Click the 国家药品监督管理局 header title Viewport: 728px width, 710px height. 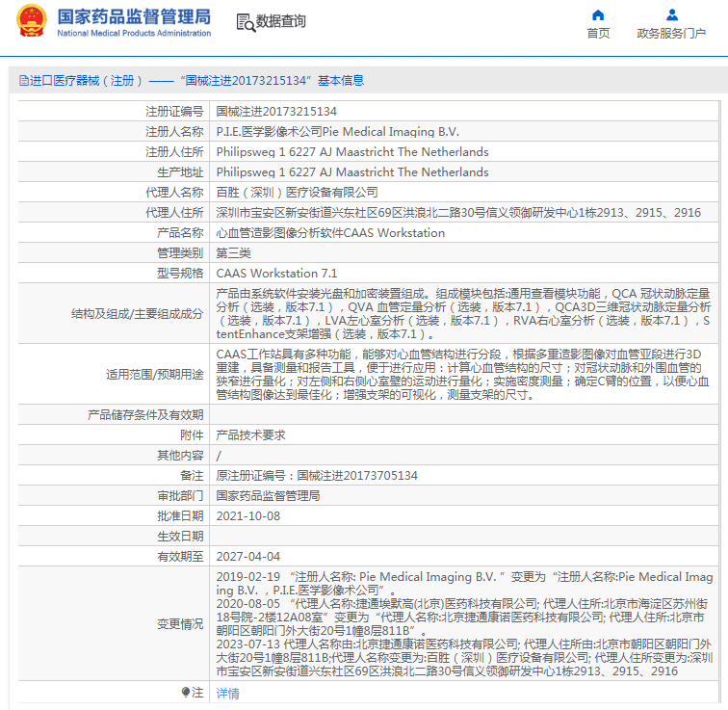[x=134, y=16]
